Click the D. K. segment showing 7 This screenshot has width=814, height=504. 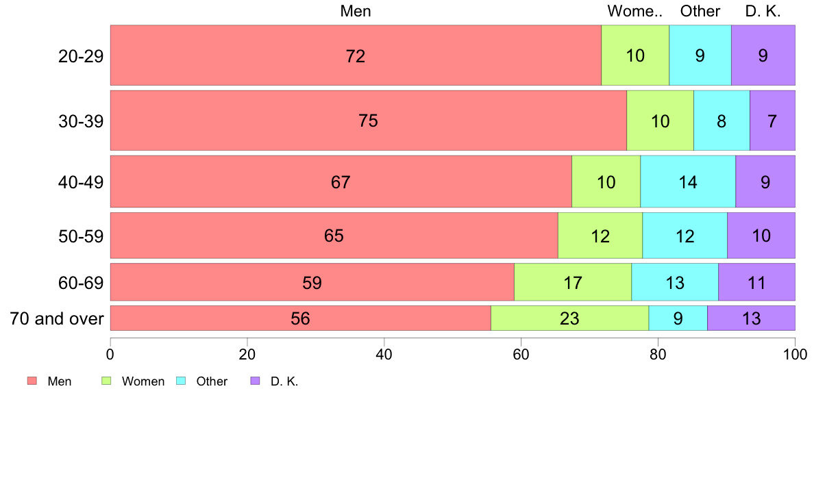[x=772, y=121]
